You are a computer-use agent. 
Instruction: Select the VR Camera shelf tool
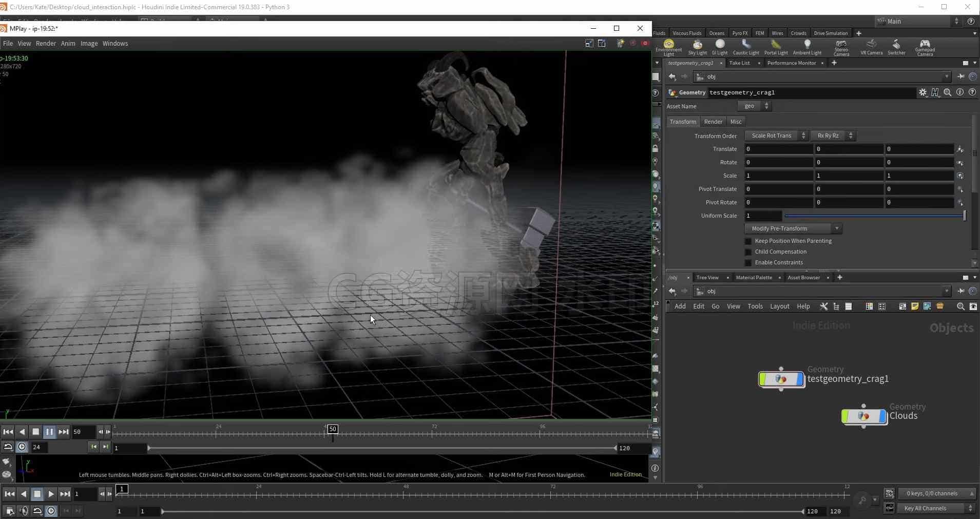[871, 47]
